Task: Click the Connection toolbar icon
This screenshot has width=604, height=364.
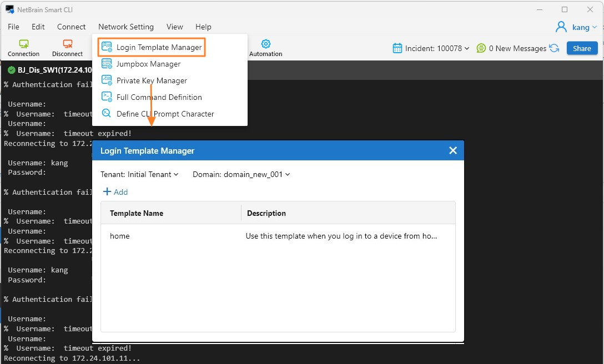Action: click(x=23, y=44)
